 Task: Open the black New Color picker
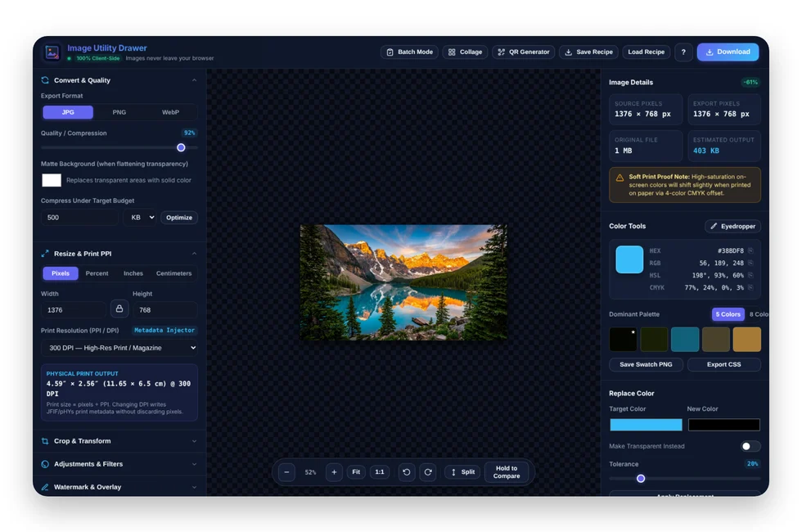[x=723, y=425]
